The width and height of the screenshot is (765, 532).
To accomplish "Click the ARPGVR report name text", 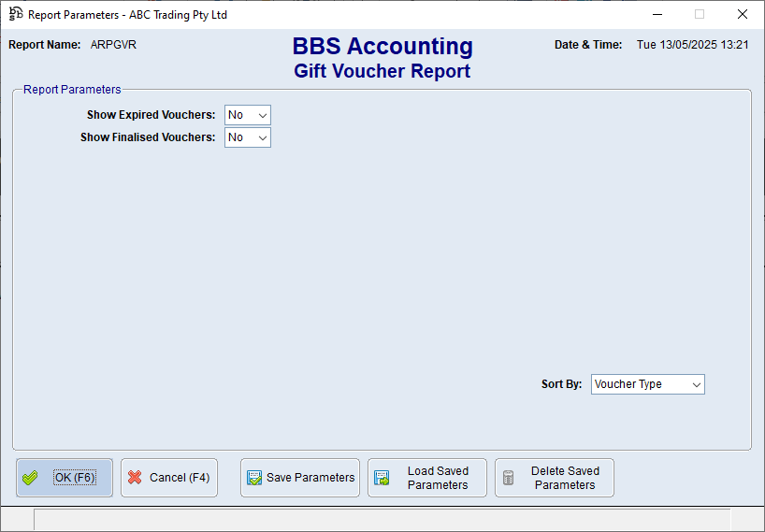I will point(113,45).
